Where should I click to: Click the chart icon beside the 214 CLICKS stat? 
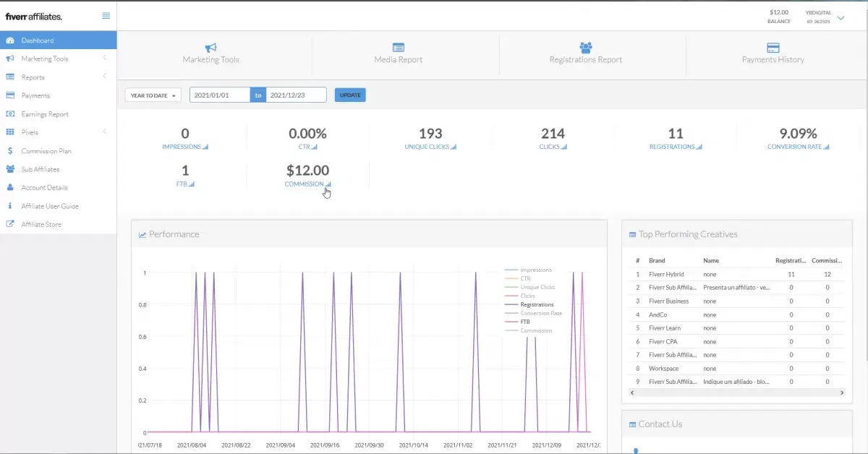pyautogui.click(x=564, y=147)
